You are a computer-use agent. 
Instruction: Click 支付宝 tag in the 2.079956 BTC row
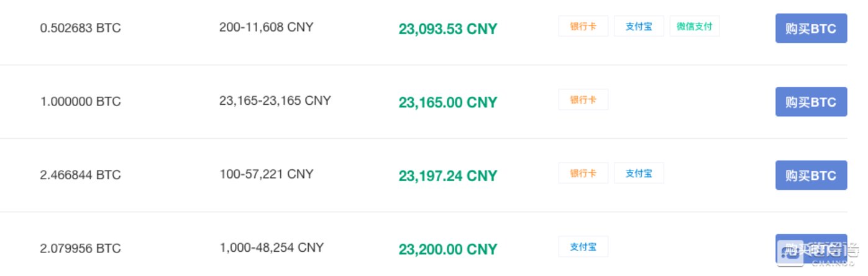pos(583,246)
